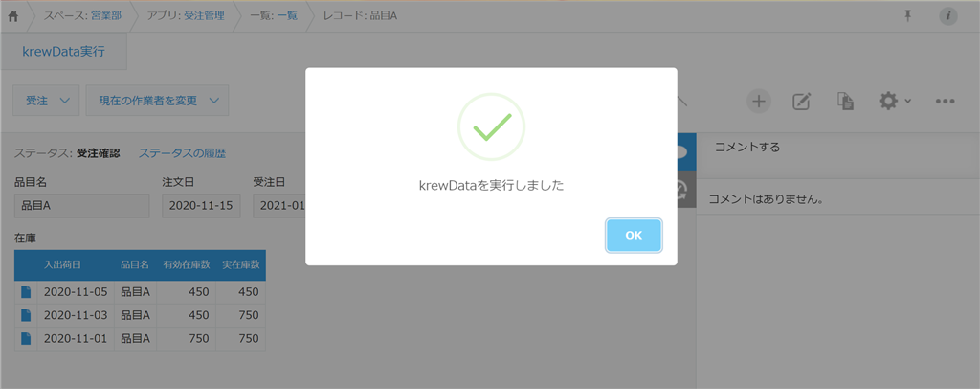The width and height of the screenshot is (980, 389).
Task: Open the gear settings menu
Action: coord(895,101)
